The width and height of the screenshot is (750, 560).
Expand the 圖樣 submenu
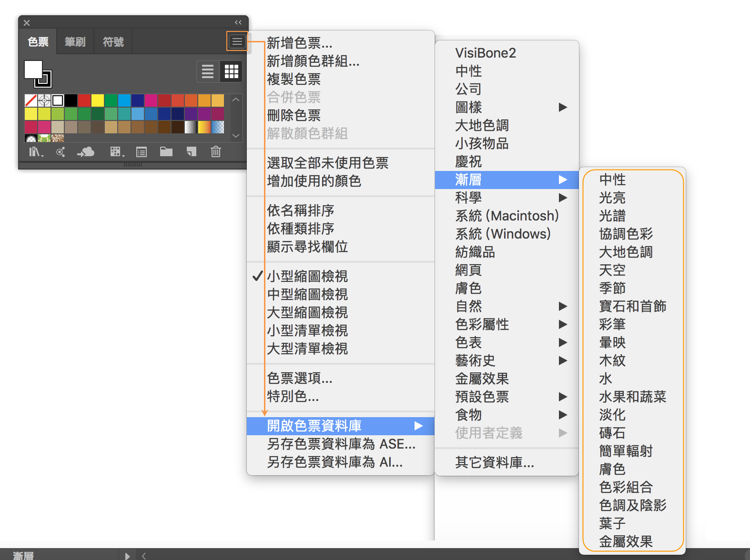(x=507, y=107)
